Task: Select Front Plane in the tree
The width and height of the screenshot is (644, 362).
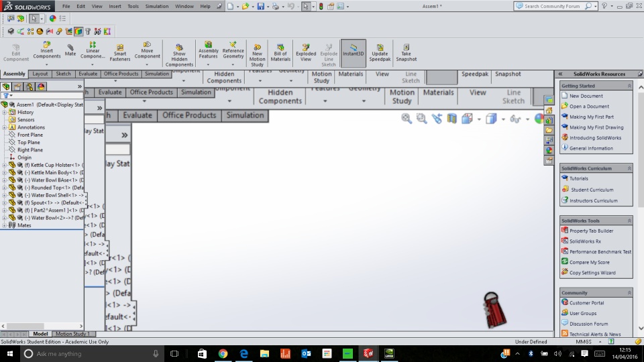Action: (30, 135)
